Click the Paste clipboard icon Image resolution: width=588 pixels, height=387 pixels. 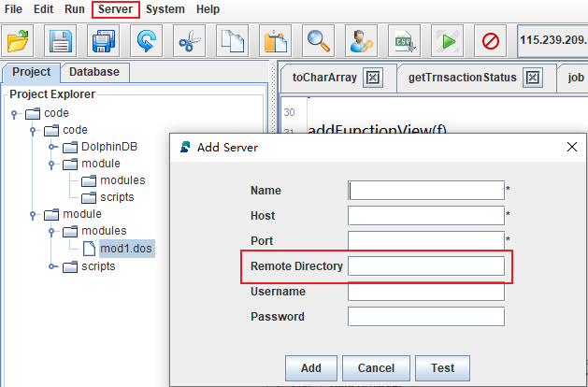(x=276, y=41)
